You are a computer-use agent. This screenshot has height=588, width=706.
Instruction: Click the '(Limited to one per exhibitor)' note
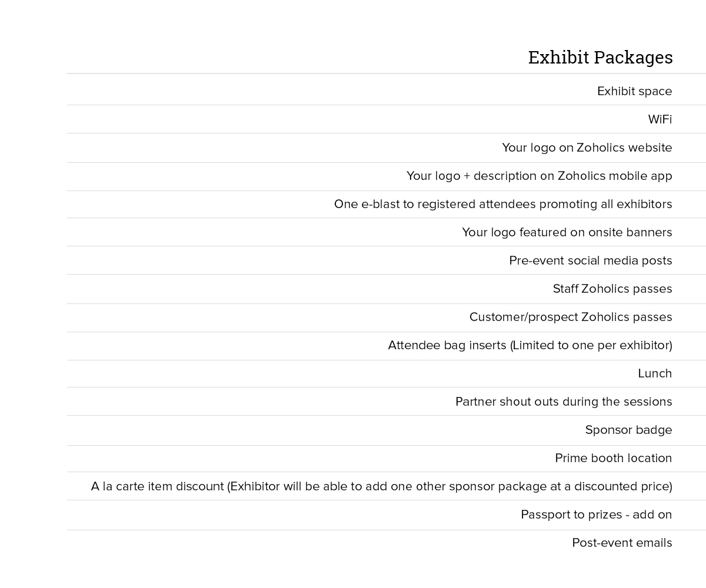pos(591,345)
